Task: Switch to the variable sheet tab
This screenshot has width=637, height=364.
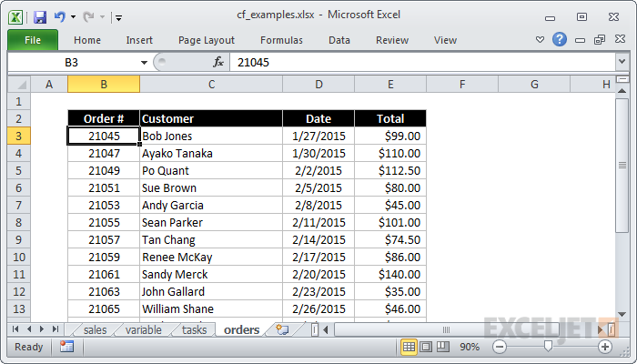Action: pyautogui.click(x=143, y=329)
